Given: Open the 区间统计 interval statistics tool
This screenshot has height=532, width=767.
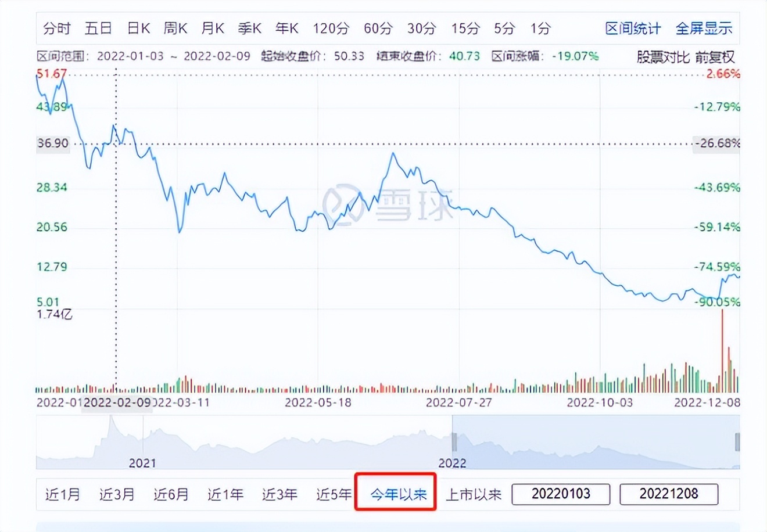Looking at the screenshot, I should 633,28.
